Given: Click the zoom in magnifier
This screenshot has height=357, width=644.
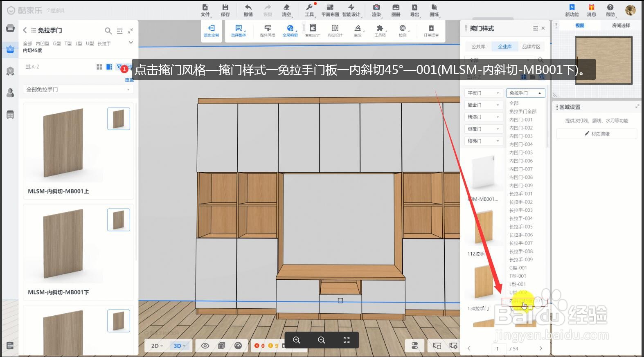Looking at the screenshot, I should [297, 340].
